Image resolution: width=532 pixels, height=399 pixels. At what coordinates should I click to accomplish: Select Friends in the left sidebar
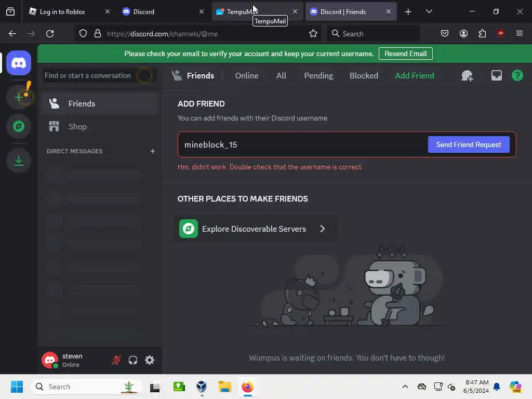pos(100,103)
